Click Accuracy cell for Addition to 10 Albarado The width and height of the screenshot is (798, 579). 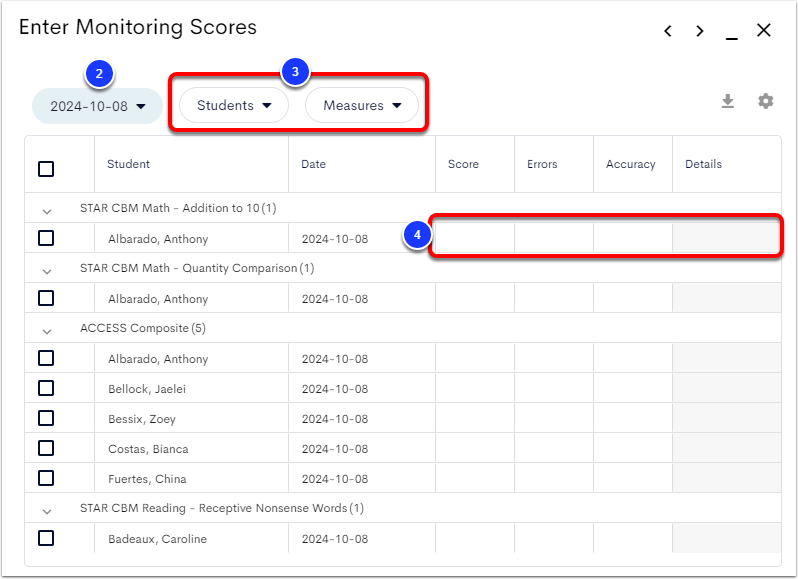click(633, 238)
